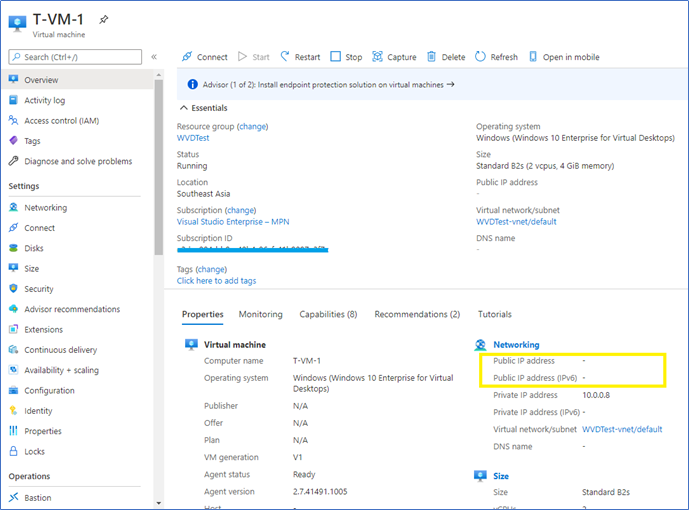Viewport: 689px width, 510px height.
Task: Click the Stop square icon
Action: 335,57
